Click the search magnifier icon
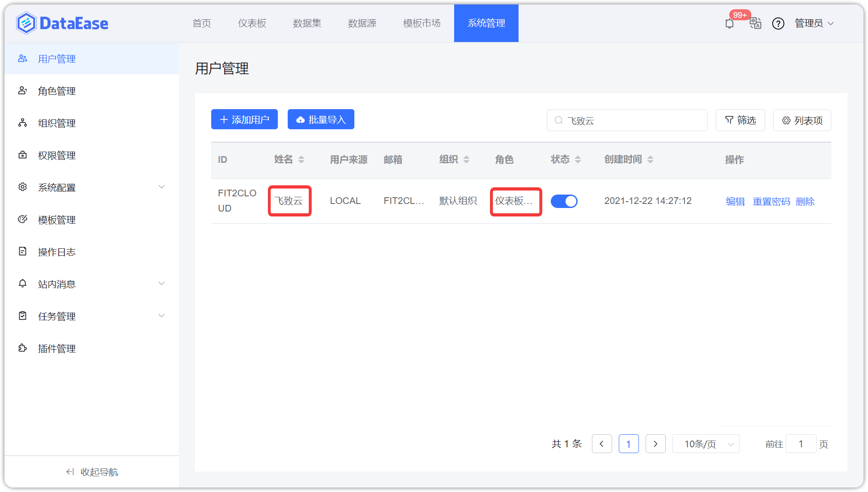The height and width of the screenshot is (492, 868). 558,120
